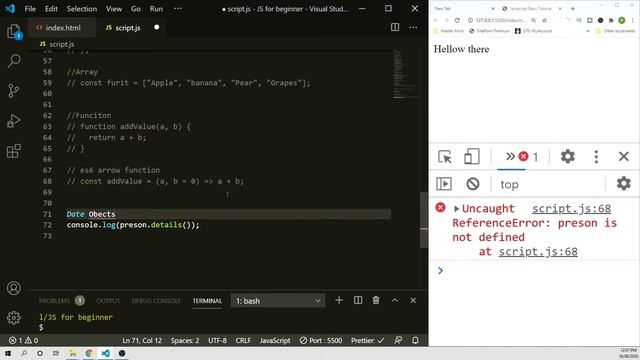Select the JavaScript language mode

[275, 340]
